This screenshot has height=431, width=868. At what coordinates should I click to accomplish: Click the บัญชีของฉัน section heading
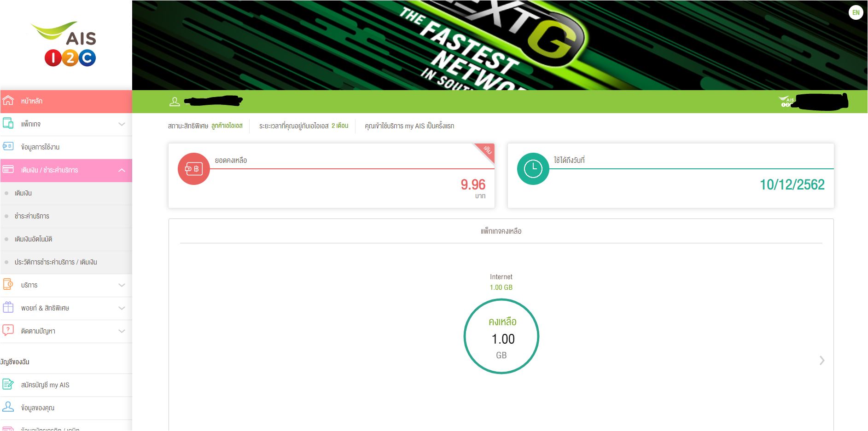tap(15, 362)
